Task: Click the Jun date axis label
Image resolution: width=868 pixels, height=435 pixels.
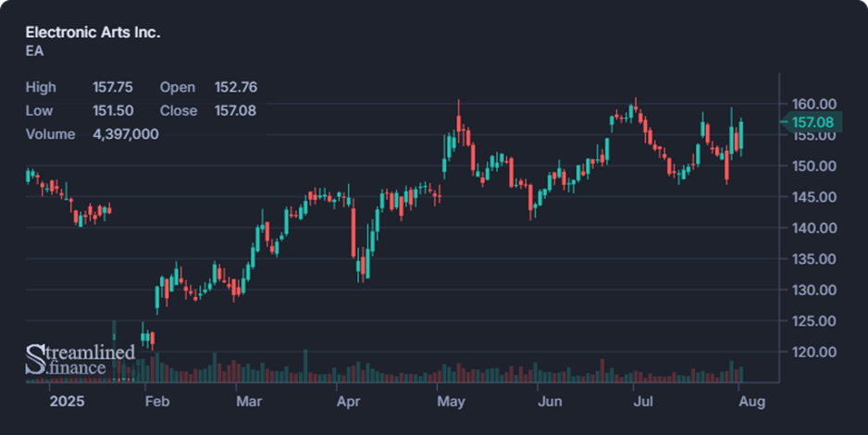Action: click(x=550, y=402)
